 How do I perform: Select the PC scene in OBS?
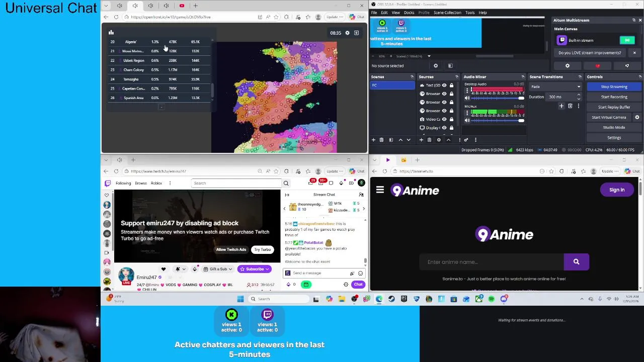pyautogui.click(x=392, y=85)
